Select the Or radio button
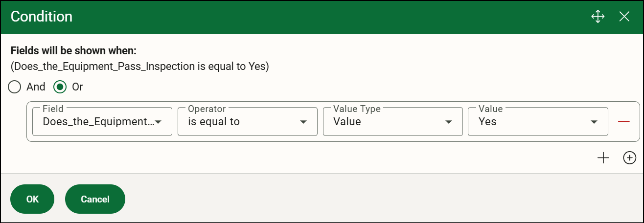This screenshot has width=644, height=223. pos(60,87)
